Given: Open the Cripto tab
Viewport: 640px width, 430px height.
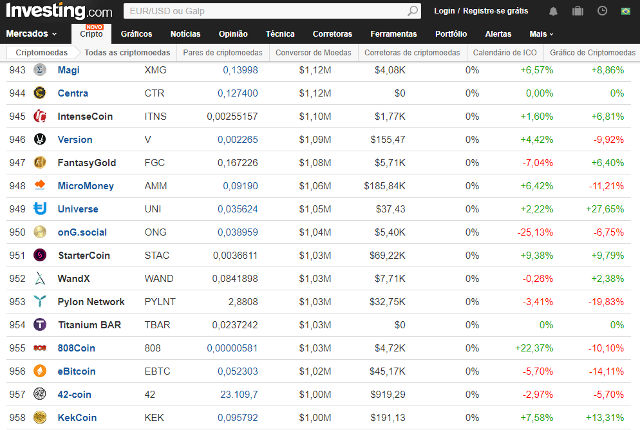Looking at the screenshot, I should (91, 34).
